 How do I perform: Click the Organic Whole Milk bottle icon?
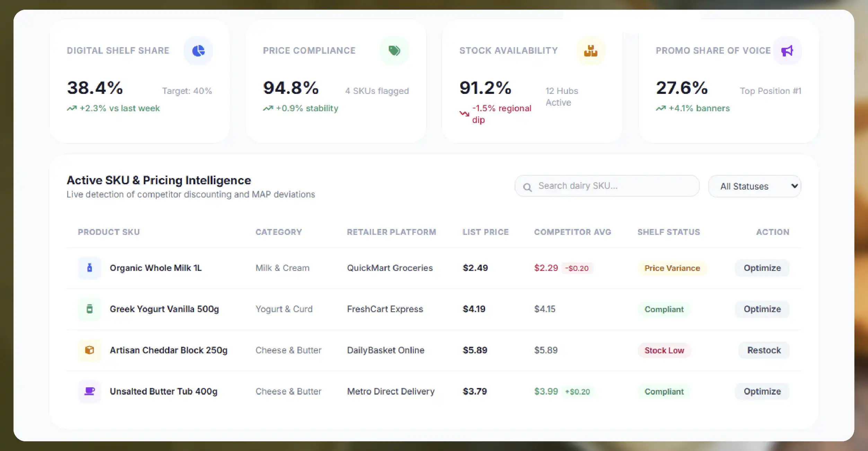(90, 268)
